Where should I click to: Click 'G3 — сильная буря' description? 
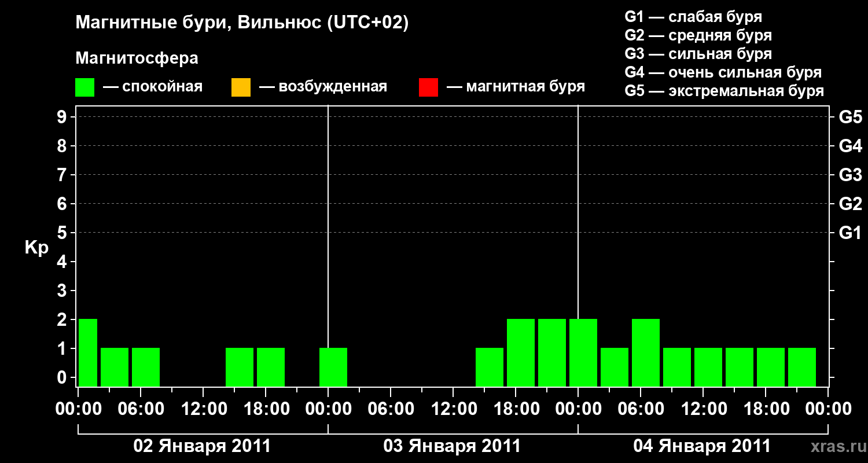click(x=698, y=54)
